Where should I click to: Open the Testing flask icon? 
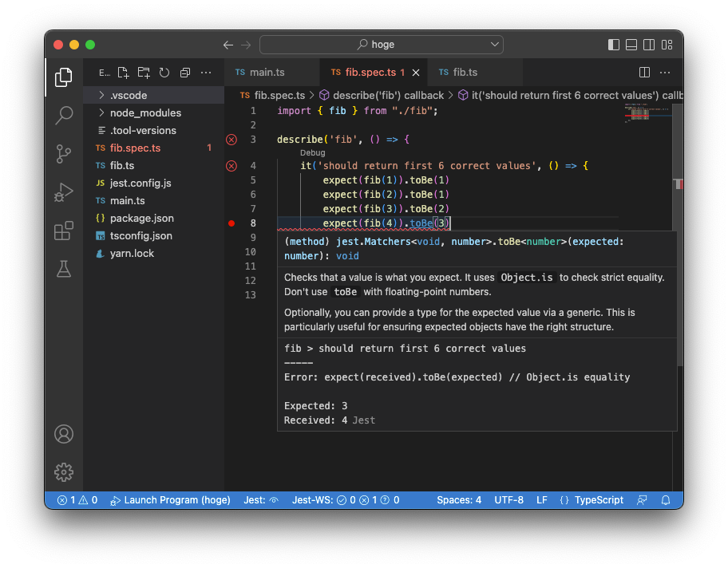64,269
